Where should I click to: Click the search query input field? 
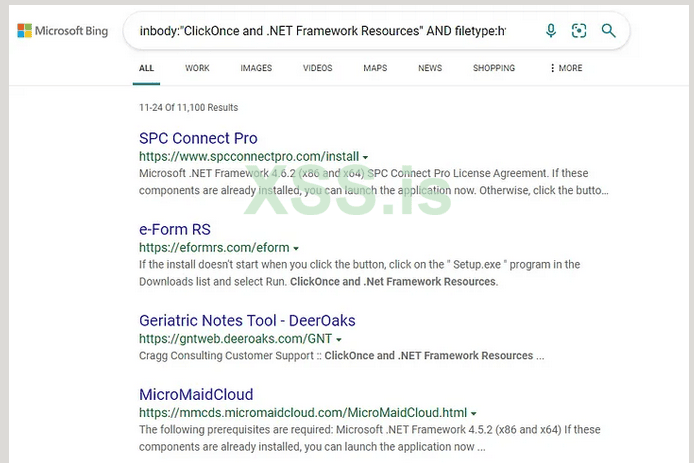coord(322,31)
